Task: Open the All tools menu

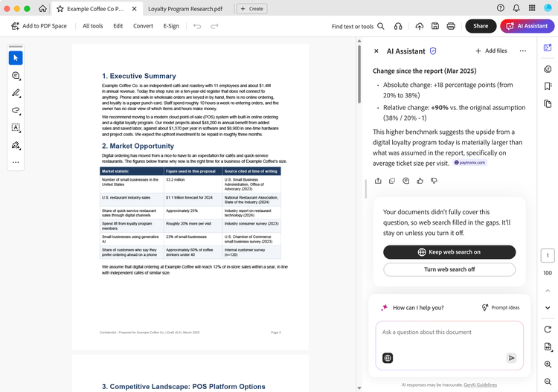Action: (x=92, y=26)
